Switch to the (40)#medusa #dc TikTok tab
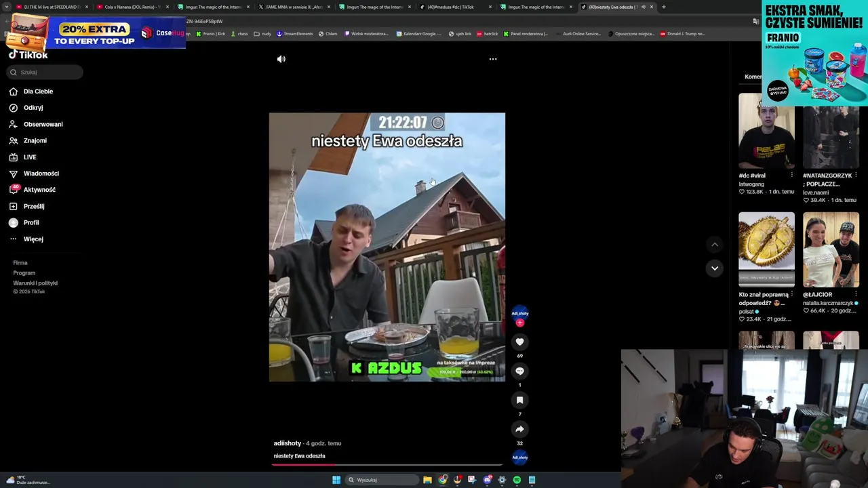This screenshot has height=488, width=868. tap(456, 7)
